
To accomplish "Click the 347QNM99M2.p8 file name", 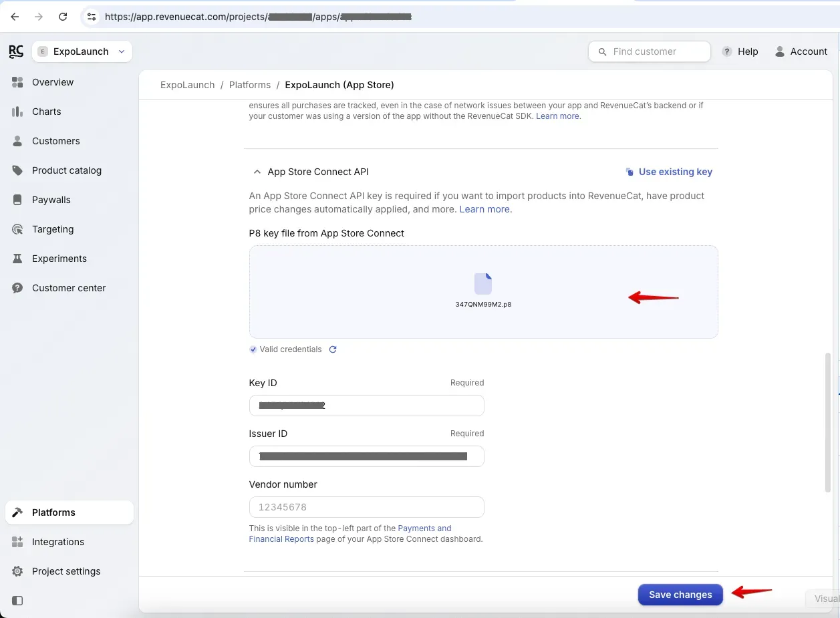I will coord(483,304).
